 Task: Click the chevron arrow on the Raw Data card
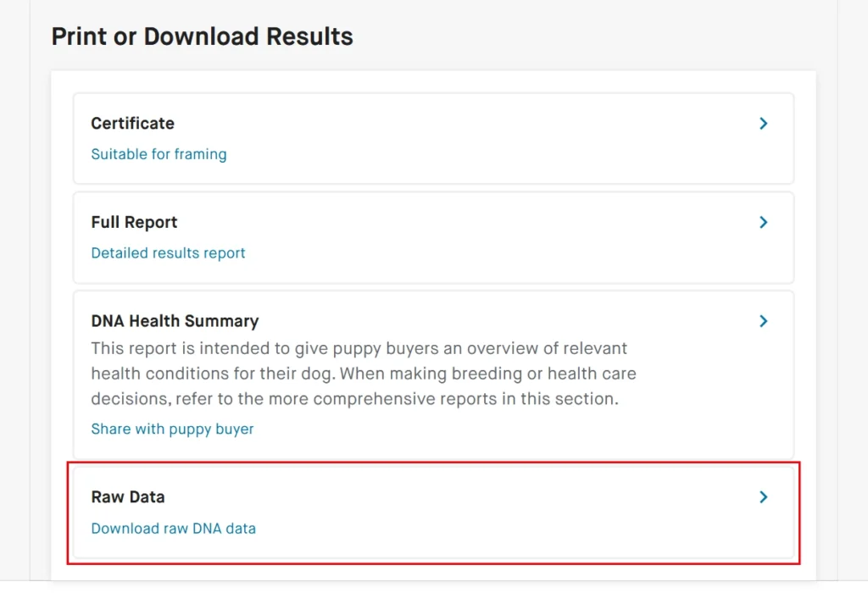764,497
